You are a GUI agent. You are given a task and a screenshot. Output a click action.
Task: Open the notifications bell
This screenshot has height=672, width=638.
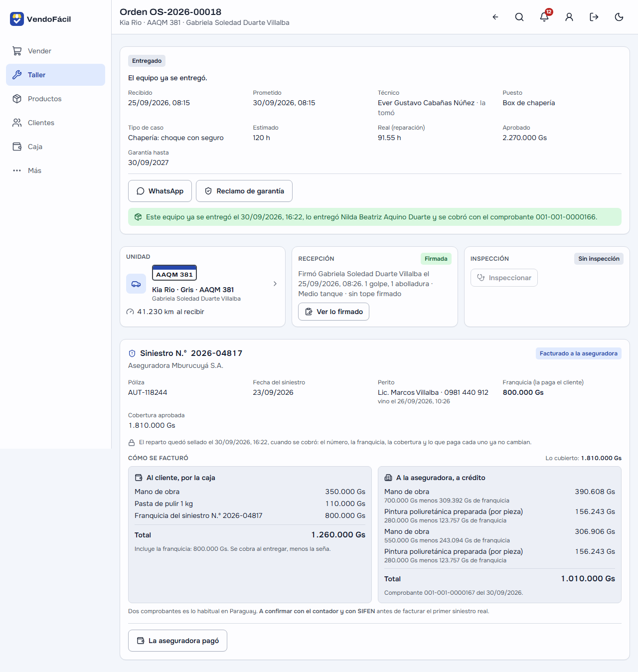pyautogui.click(x=544, y=17)
